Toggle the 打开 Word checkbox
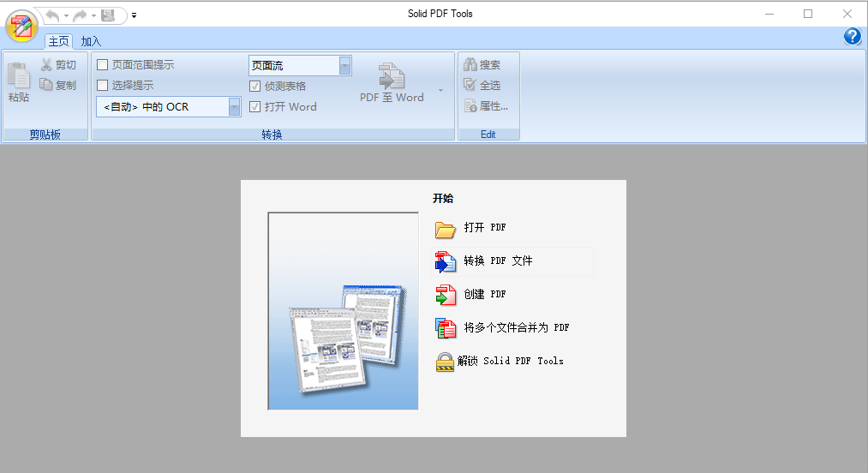This screenshot has height=473, width=868. [x=255, y=107]
